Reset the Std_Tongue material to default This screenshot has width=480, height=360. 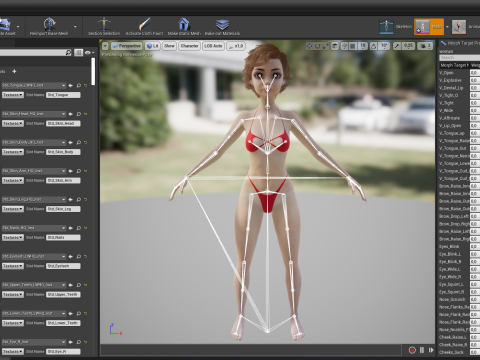click(x=86, y=86)
